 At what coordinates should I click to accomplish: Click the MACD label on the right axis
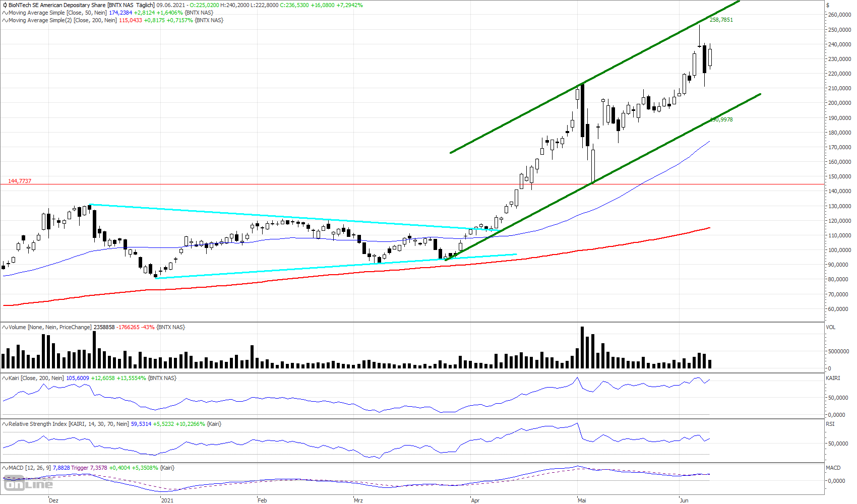pos(833,468)
